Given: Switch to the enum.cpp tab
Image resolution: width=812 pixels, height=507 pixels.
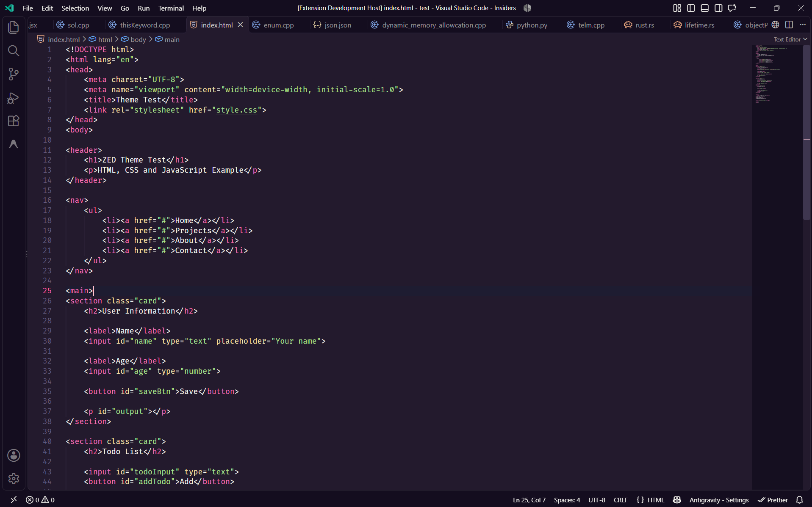Looking at the screenshot, I should point(278,25).
